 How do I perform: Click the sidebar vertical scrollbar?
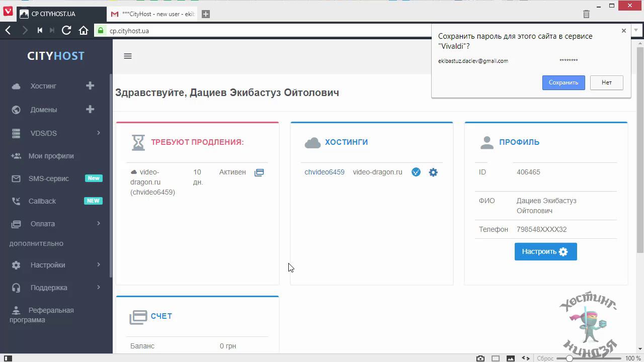pyautogui.click(x=111, y=175)
